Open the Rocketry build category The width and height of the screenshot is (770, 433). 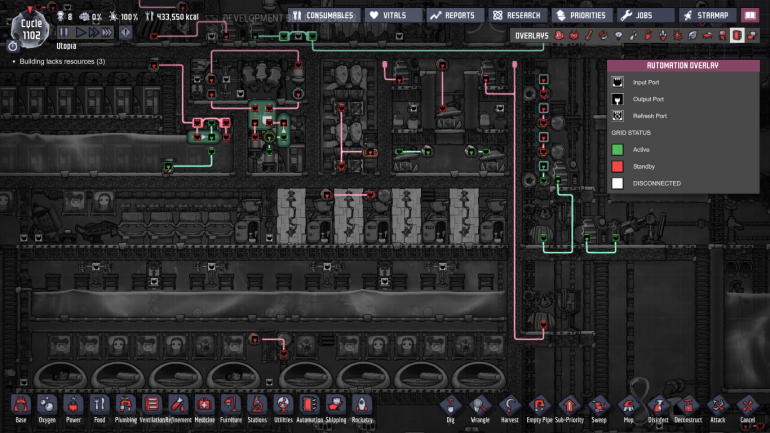[x=362, y=408]
